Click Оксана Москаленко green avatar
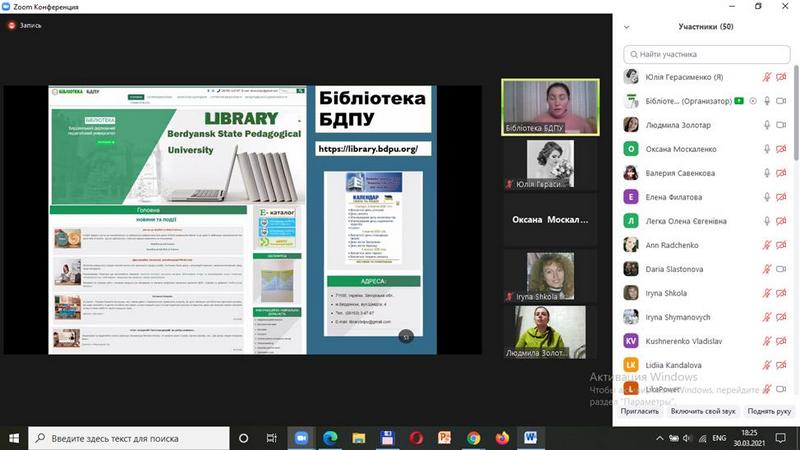 (x=631, y=149)
